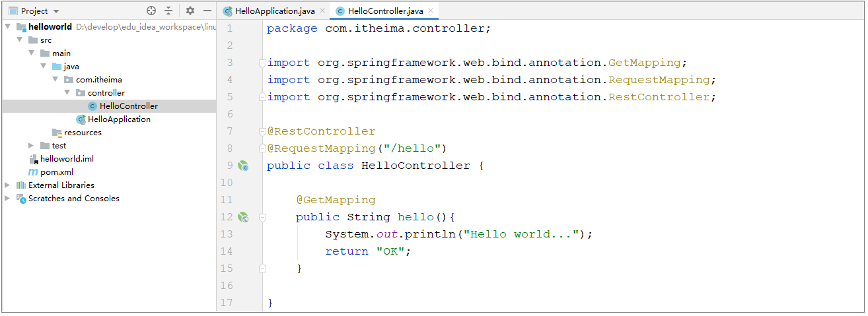Select HelloApplication class in project tree

[118, 119]
